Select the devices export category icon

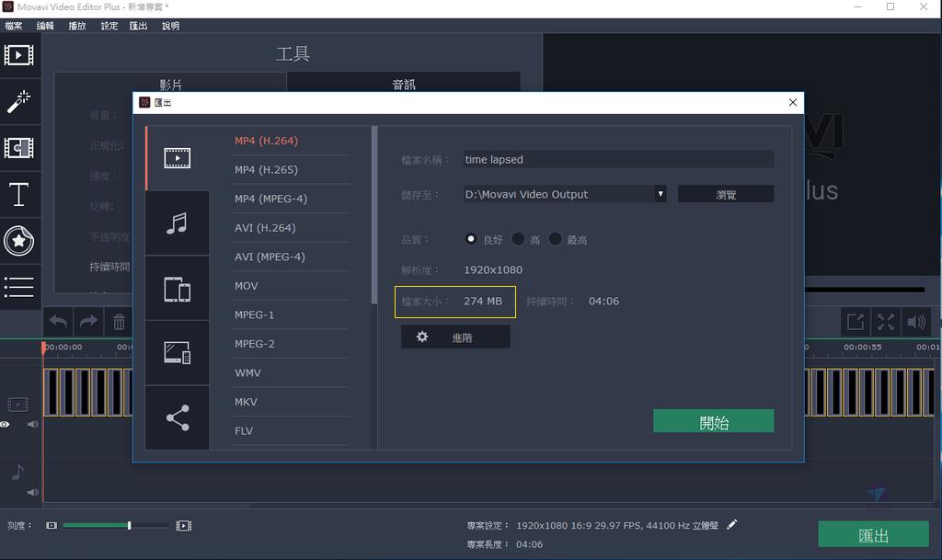pyautogui.click(x=178, y=289)
